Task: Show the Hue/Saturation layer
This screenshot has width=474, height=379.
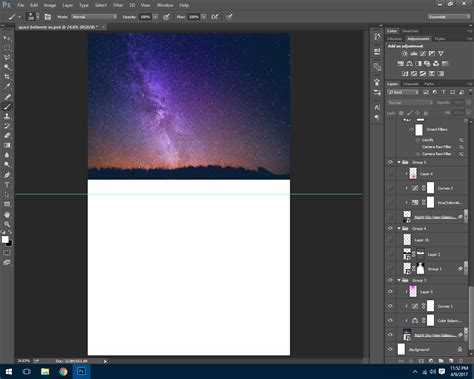Action: pyautogui.click(x=390, y=202)
